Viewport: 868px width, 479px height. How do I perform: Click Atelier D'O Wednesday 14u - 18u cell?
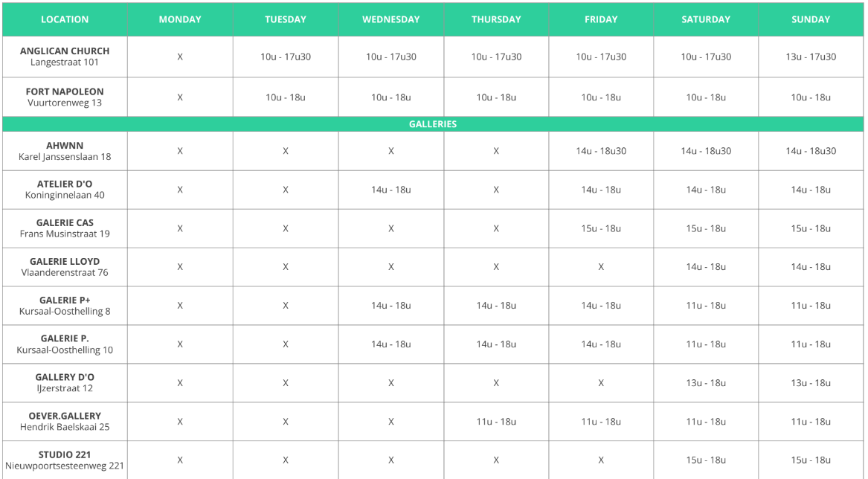coord(390,190)
